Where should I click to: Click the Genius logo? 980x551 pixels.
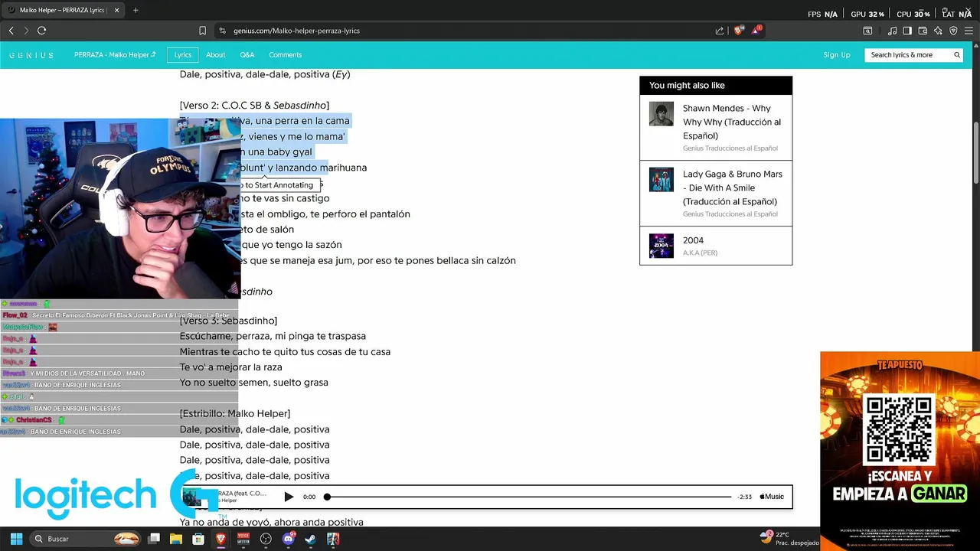[x=31, y=55]
